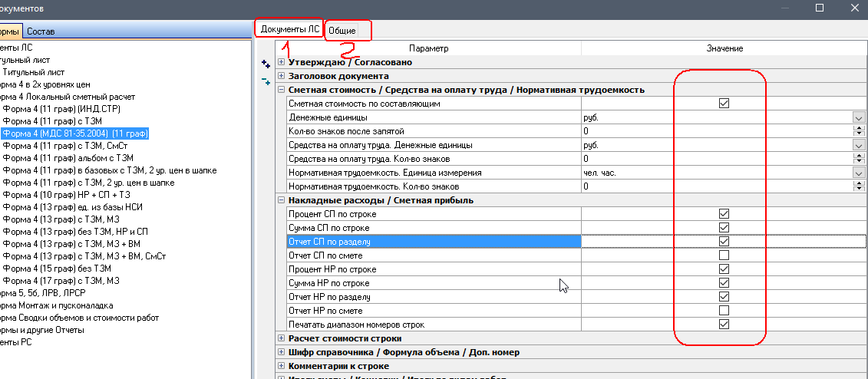Click the 'Кол-во знаков после запятой' spinner
Image resolution: width=868 pixels, height=379 pixels.
pyautogui.click(x=858, y=131)
